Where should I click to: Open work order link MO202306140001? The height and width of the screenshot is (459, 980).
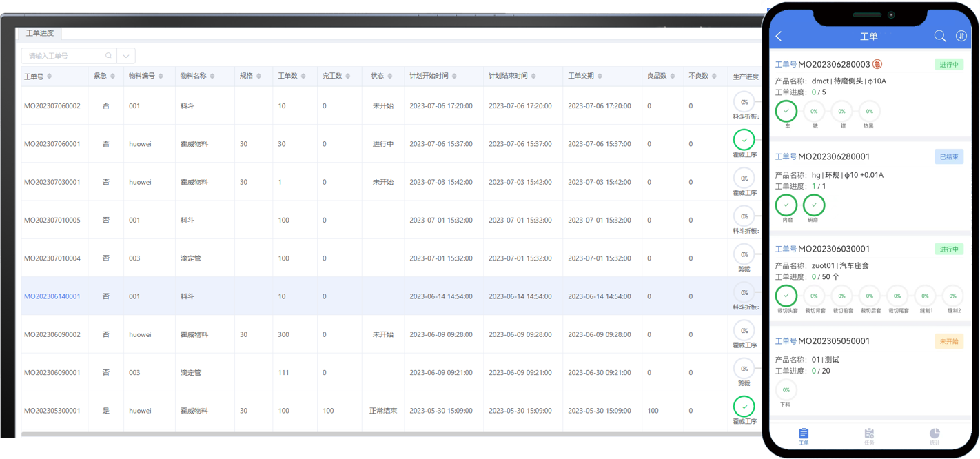[52, 296]
